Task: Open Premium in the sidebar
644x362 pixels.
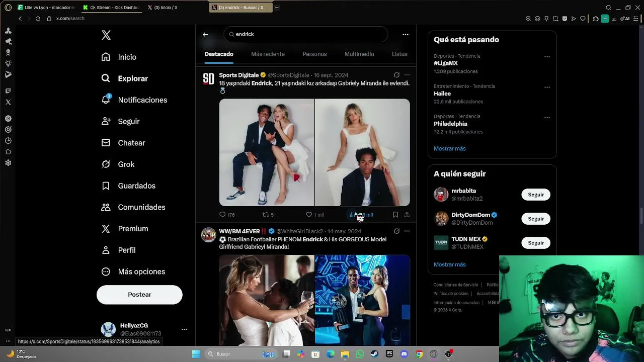Action: (x=125, y=229)
